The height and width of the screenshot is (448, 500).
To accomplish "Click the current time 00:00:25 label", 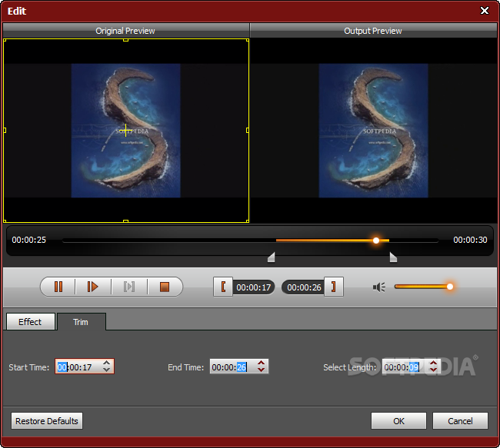I will [29, 240].
